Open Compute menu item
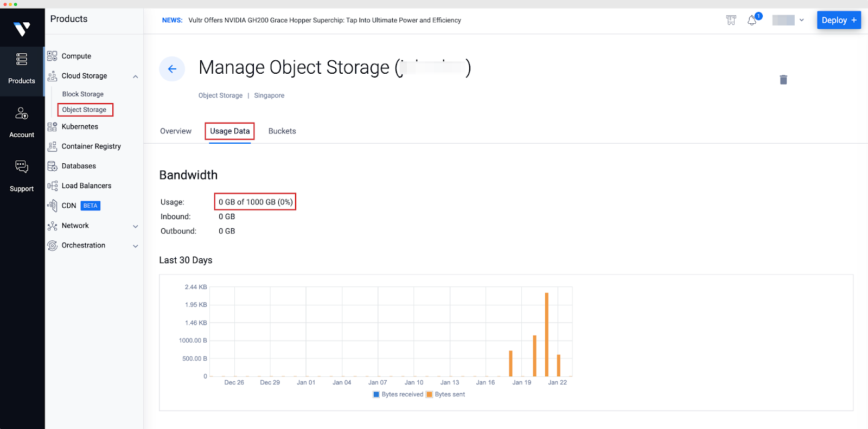Screen dimensions: 868x429 pyautogui.click(x=76, y=56)
